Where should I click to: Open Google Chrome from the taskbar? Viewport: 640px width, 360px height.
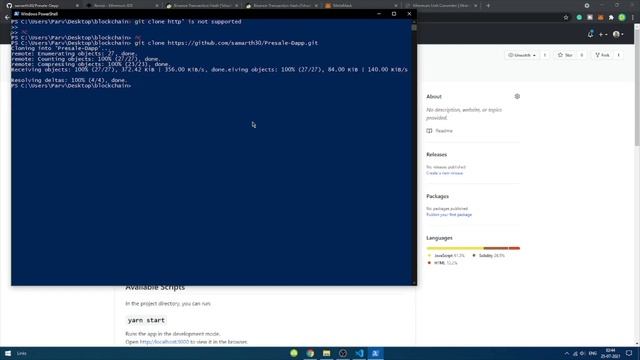click(310, 353)
